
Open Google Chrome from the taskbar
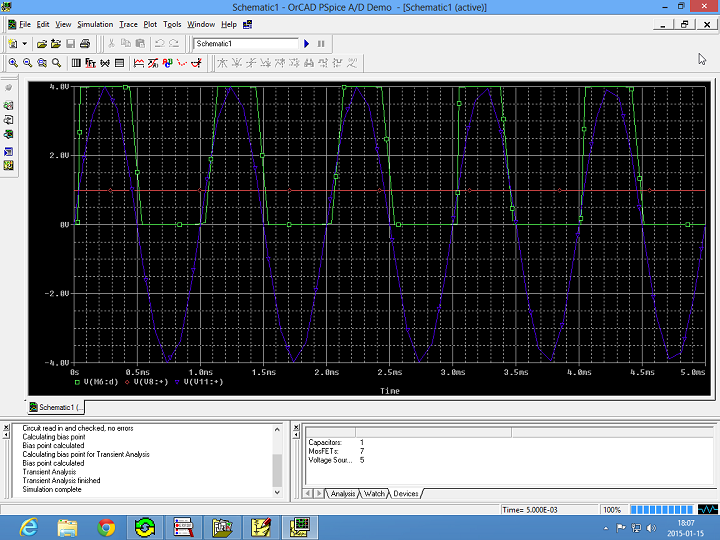tap(106, 526)
